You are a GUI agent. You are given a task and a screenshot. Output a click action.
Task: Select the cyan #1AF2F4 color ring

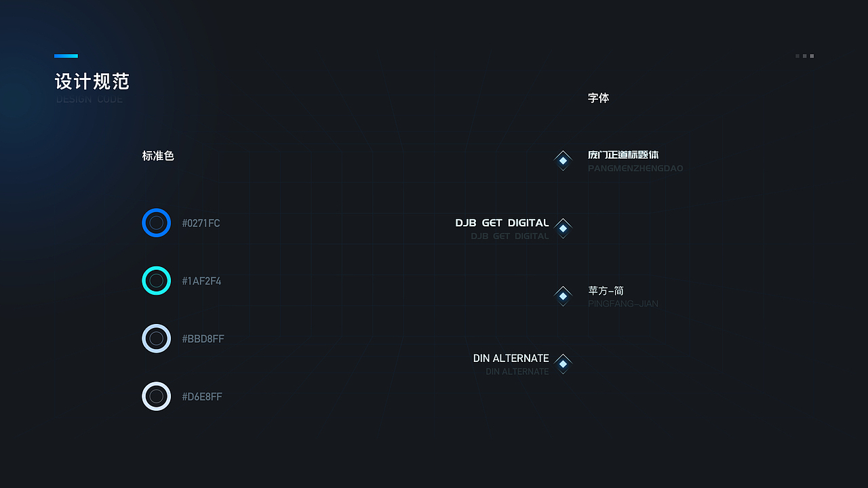pyautogui.click(x=156, y=281)
